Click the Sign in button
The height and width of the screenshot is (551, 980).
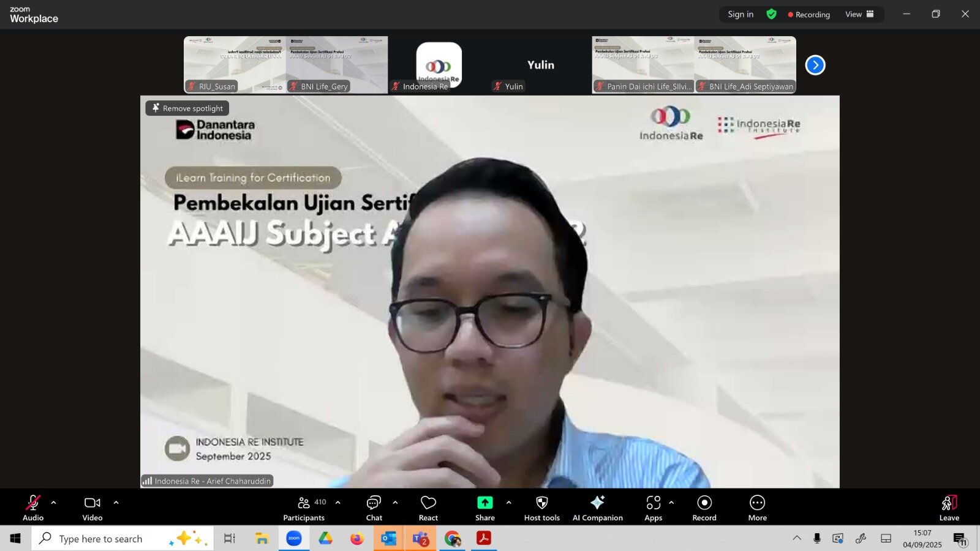pos(741,14)
